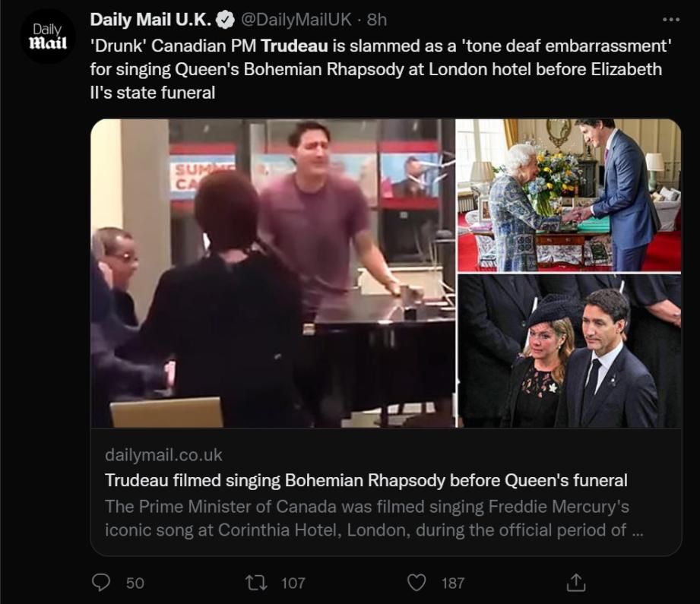Click the dailymail.co.uk domain text
Image resolution: width=700 pixels, height=604 pixels.
point(163,455)
